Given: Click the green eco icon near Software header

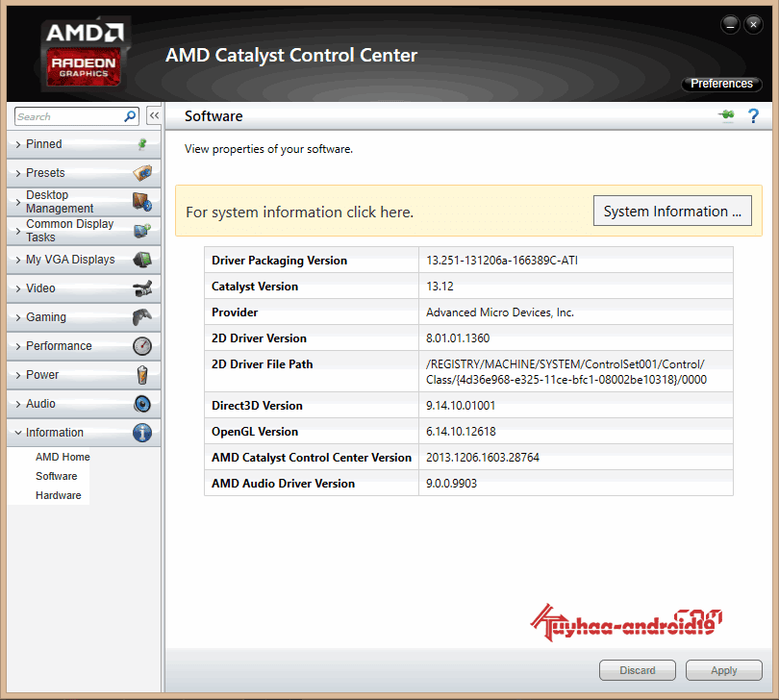Looking at the screenshot, I should (726, 114).
